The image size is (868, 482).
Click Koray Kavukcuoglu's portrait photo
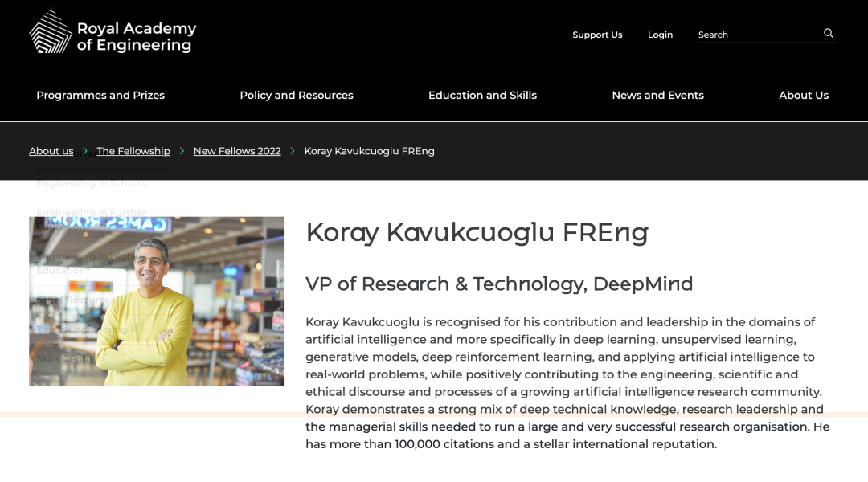[x=156, y=301]
